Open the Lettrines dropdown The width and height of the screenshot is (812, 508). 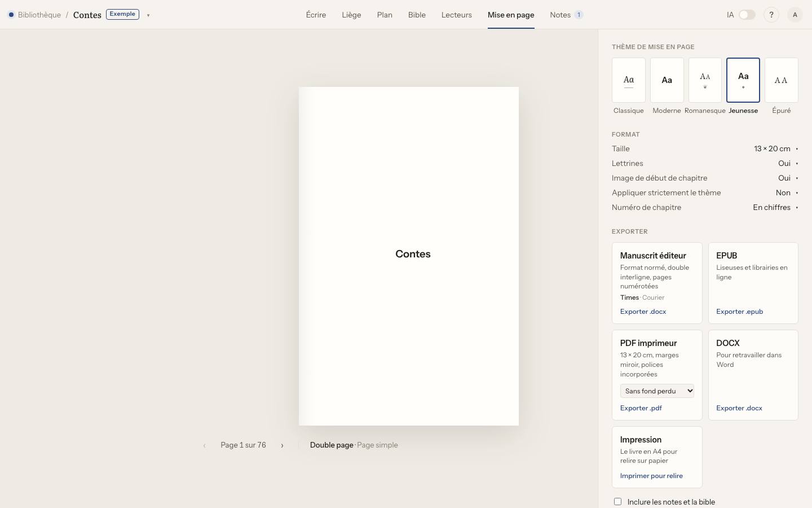click(788, 164)
